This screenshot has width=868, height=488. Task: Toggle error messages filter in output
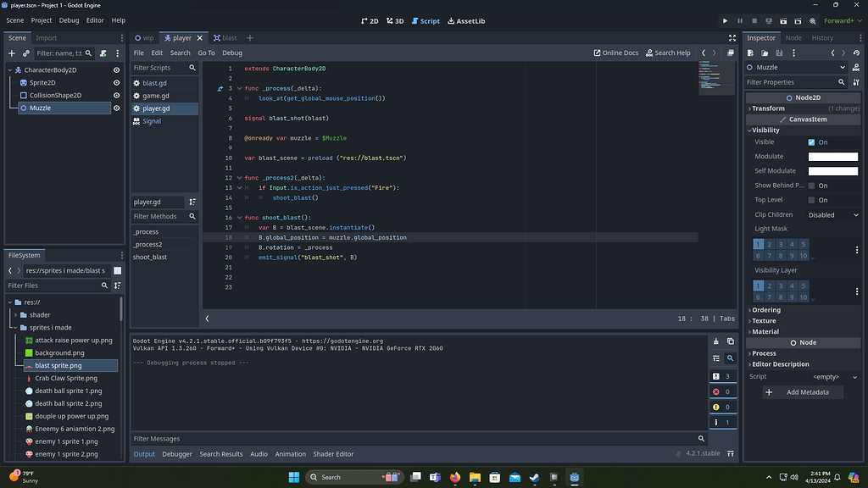pyautogui.click(x=722, y=391)
